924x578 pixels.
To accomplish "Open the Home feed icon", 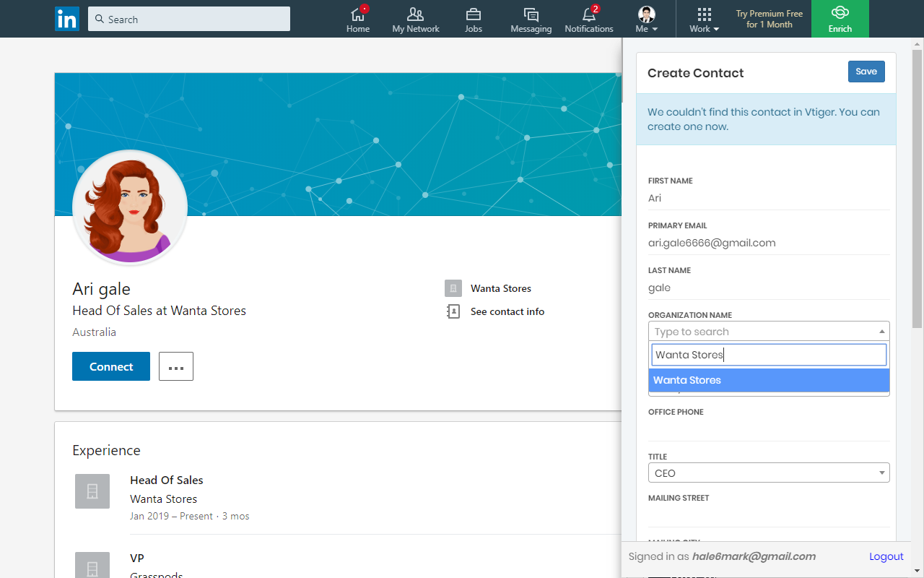I will (357, 14).
